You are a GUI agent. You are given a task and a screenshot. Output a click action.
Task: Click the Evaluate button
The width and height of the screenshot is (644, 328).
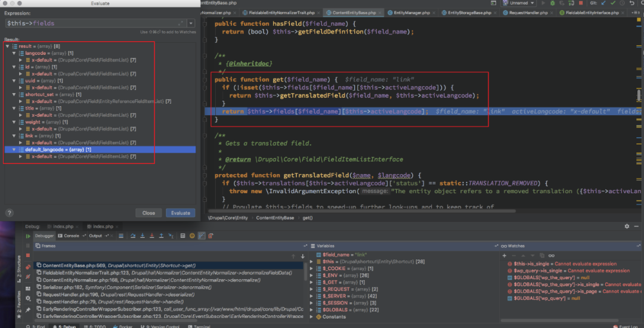(181, 213)
